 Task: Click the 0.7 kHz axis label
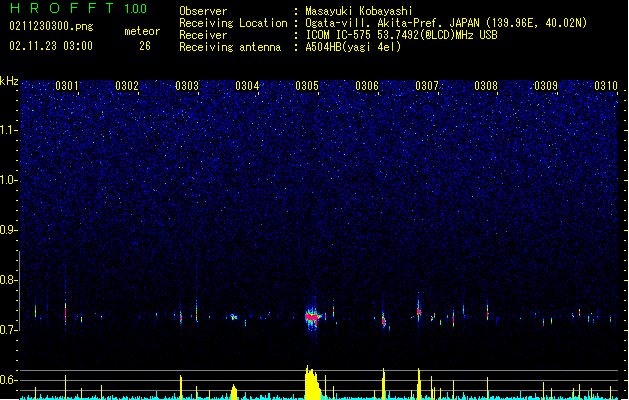point(9,330)
